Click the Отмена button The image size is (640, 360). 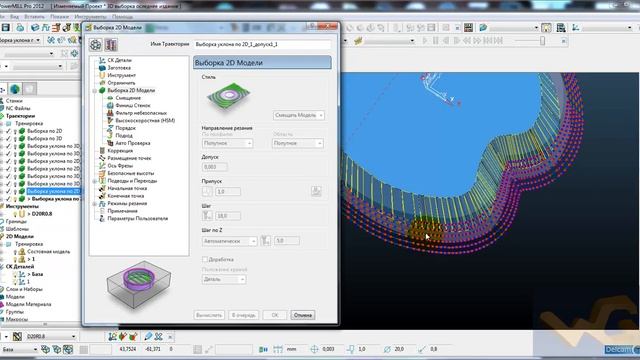point(302,315)
